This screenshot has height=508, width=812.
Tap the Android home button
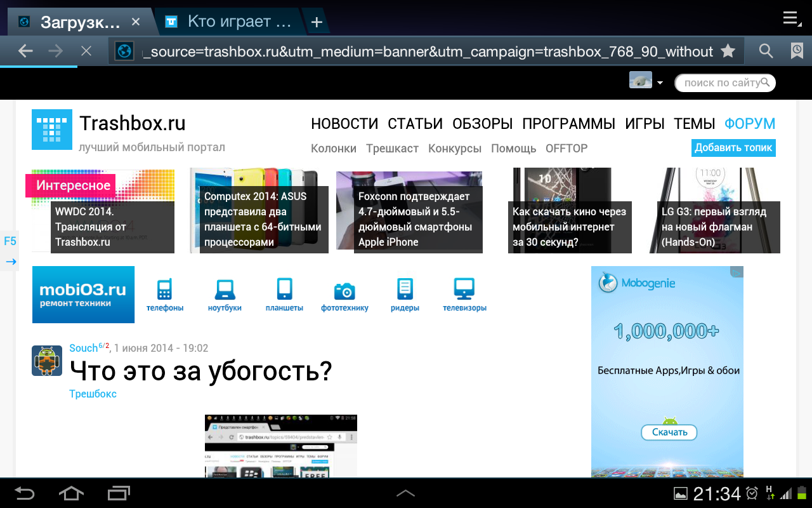(x=71, y=493)
